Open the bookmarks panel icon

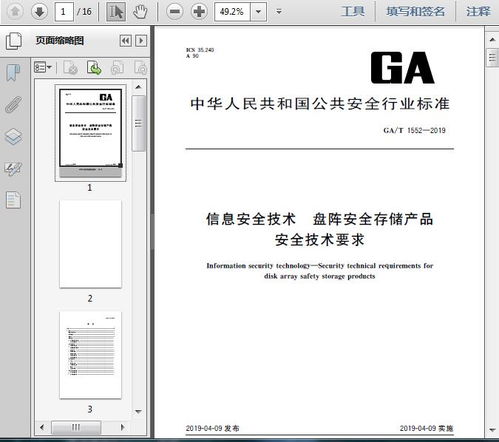tap(13, 72)
